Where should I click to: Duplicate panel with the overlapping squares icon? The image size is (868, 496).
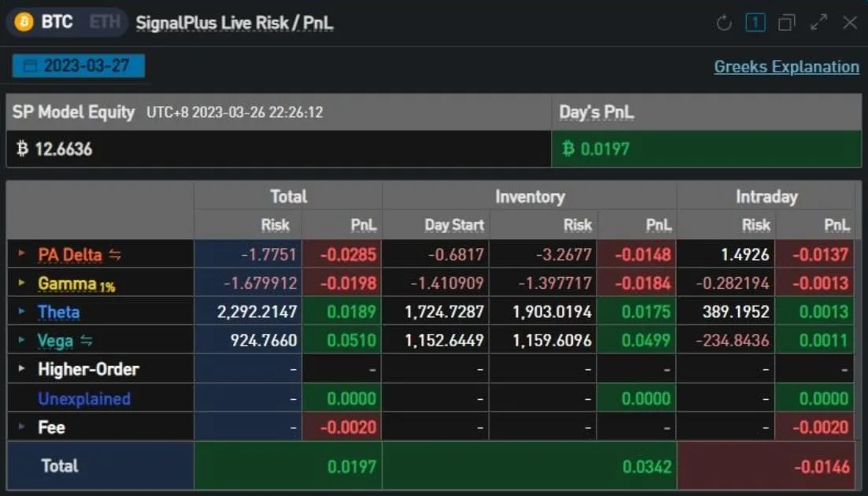tap(787, 23)
